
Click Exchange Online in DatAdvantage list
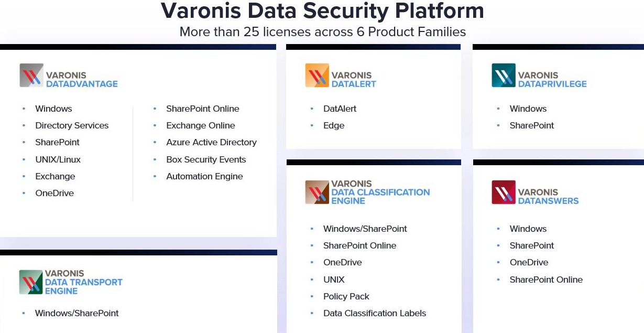pos(200,125)
